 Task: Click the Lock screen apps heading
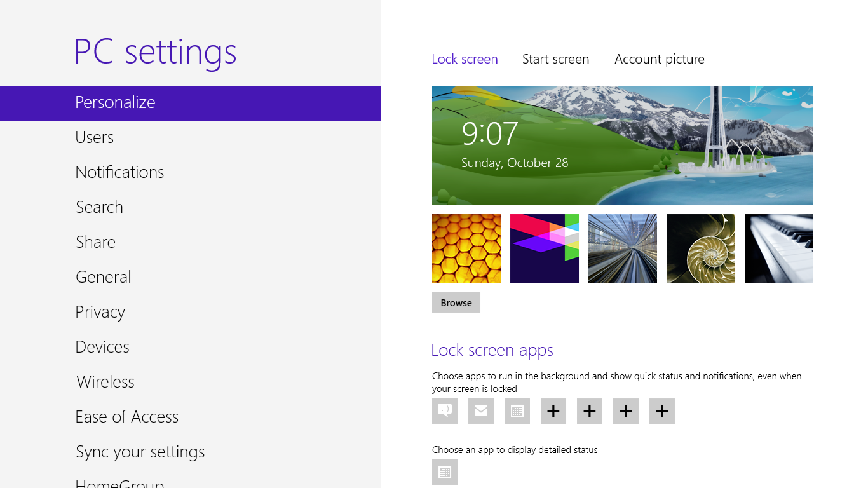pyautogui.click(x=492, y=350)
